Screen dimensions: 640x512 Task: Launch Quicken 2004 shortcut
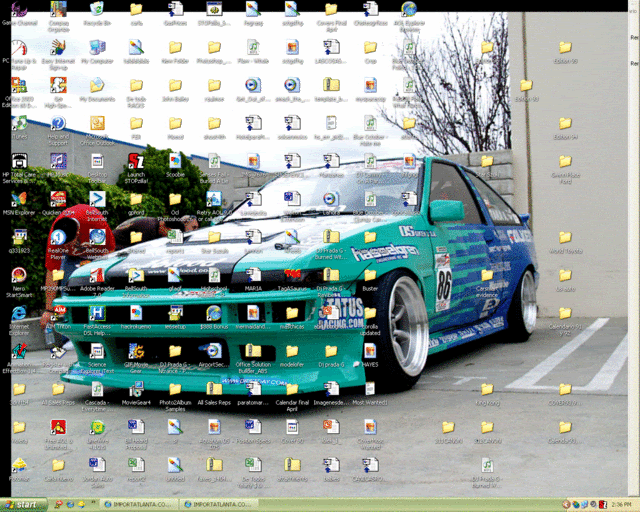tap(58, 198)
